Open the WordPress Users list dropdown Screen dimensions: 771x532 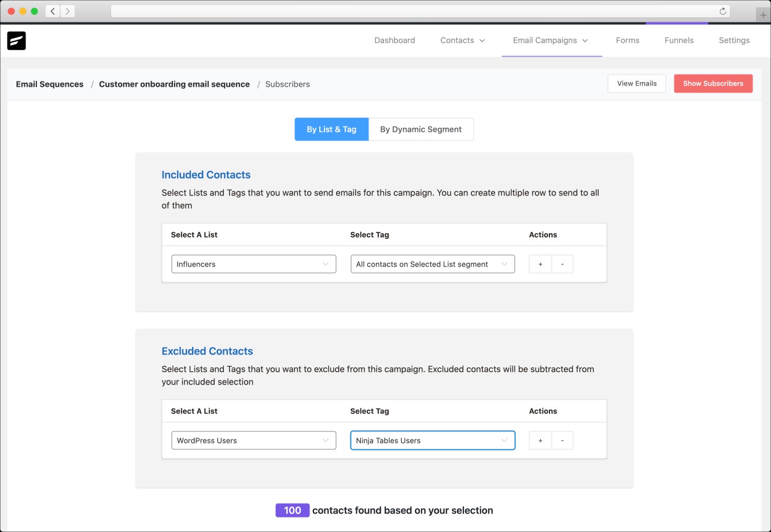(253, 441)
